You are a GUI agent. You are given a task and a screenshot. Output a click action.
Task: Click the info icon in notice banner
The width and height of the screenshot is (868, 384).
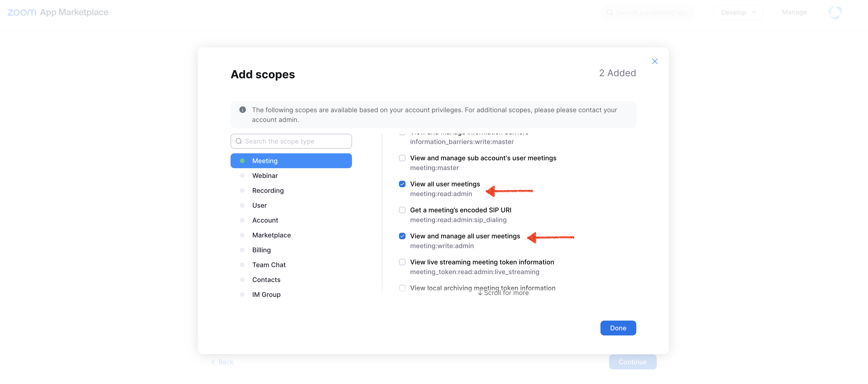[x=242, y=110]
